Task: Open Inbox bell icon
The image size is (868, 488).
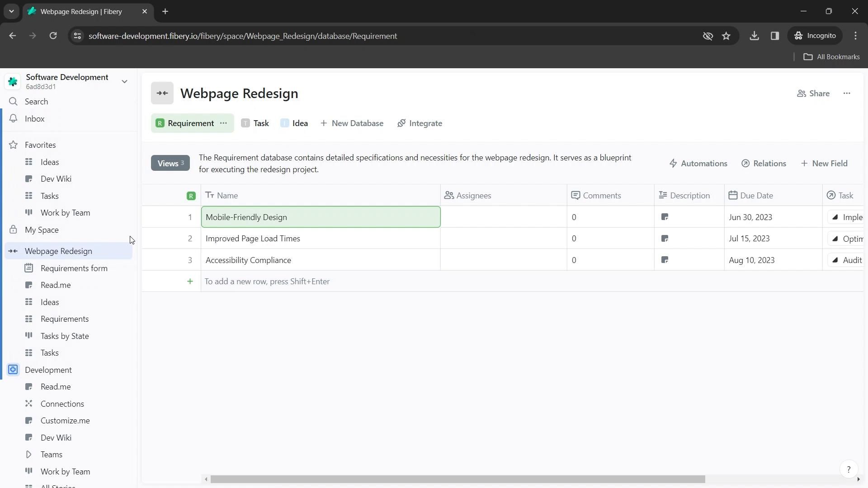Action: (x=14, y=119)
